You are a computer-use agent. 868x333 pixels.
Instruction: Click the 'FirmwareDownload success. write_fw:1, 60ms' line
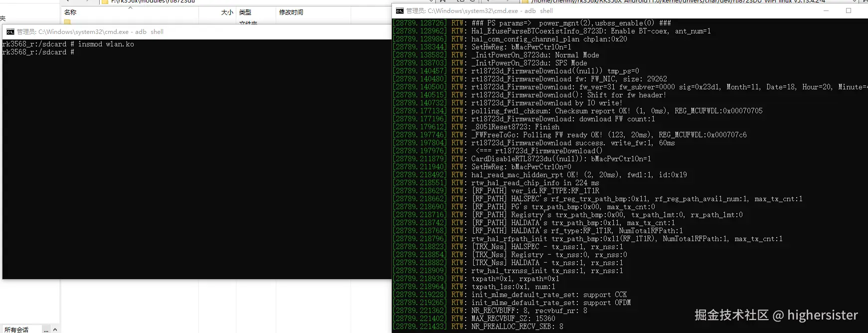[x=534, y=143]
